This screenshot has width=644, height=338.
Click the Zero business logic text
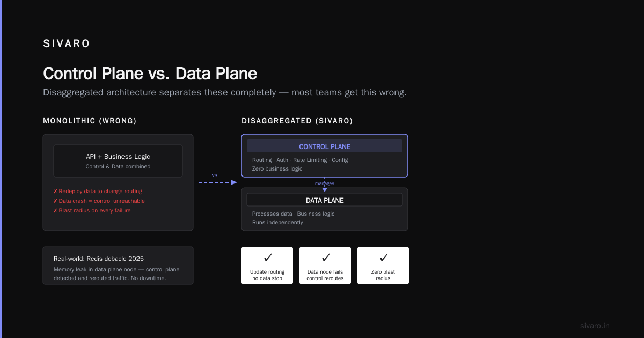point(277,168)
